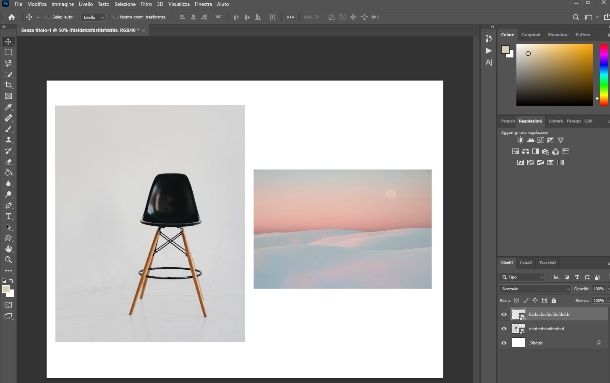The image size is (610, 383).
Task: Pick a color in the color field
Action: pos(554,74)
